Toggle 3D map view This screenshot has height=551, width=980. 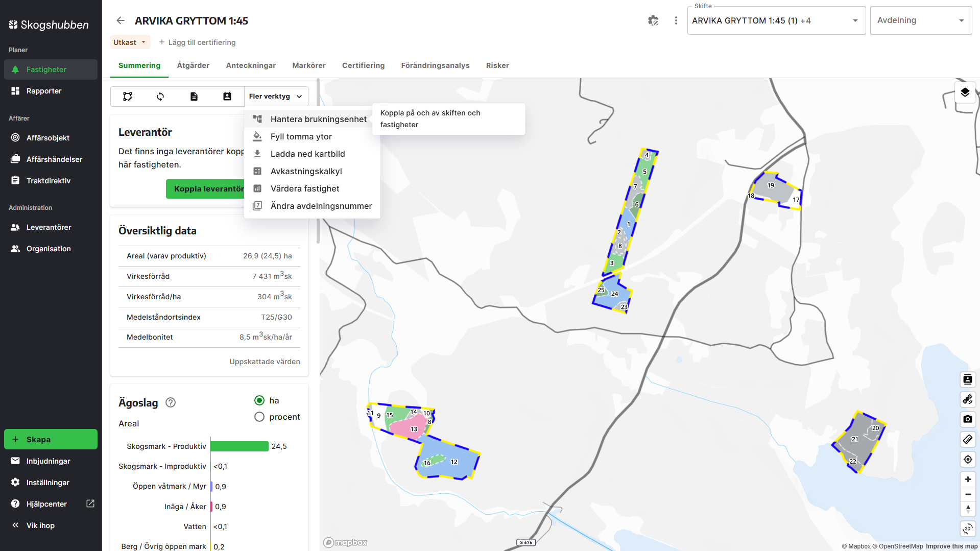968,529
